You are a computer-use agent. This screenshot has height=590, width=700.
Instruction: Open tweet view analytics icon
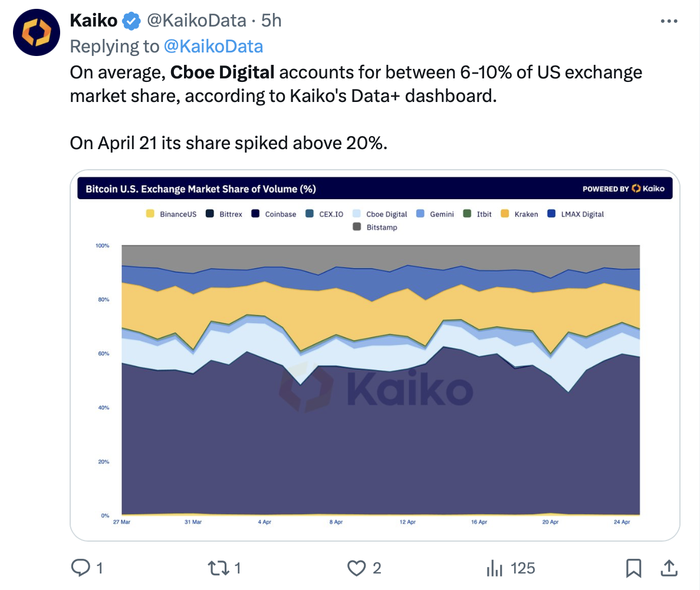tap(494, 568)
